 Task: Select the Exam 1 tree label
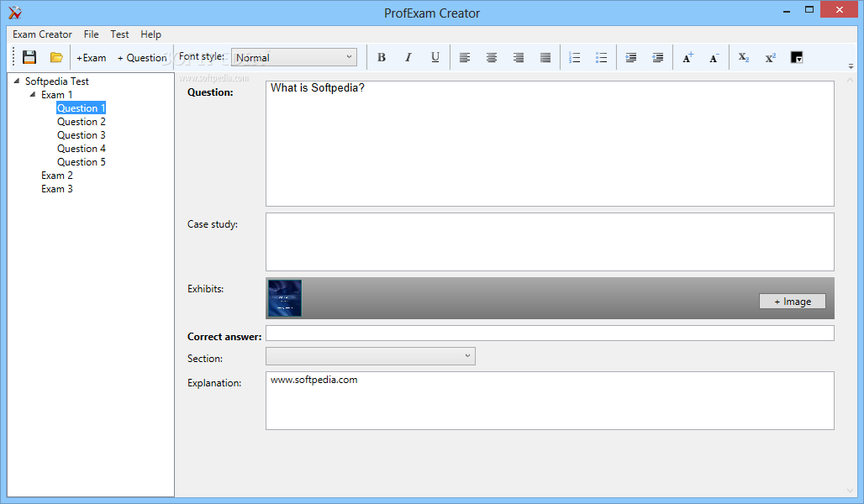pyautogui.click(x=57, y=95)
